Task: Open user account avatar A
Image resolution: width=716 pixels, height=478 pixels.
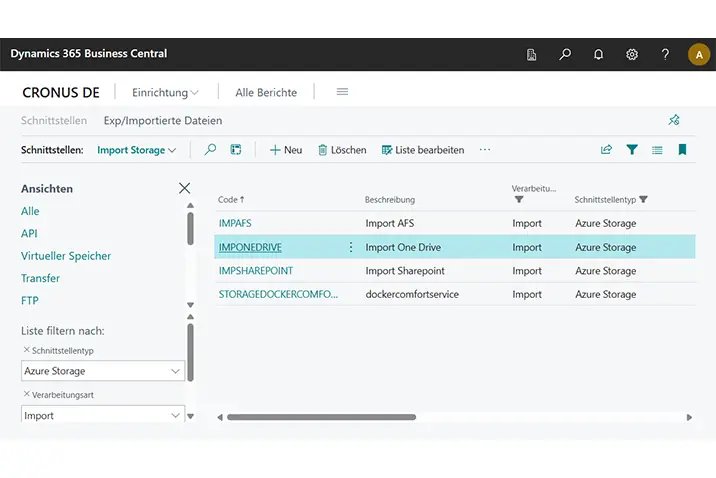Action: tap(699, 55)
